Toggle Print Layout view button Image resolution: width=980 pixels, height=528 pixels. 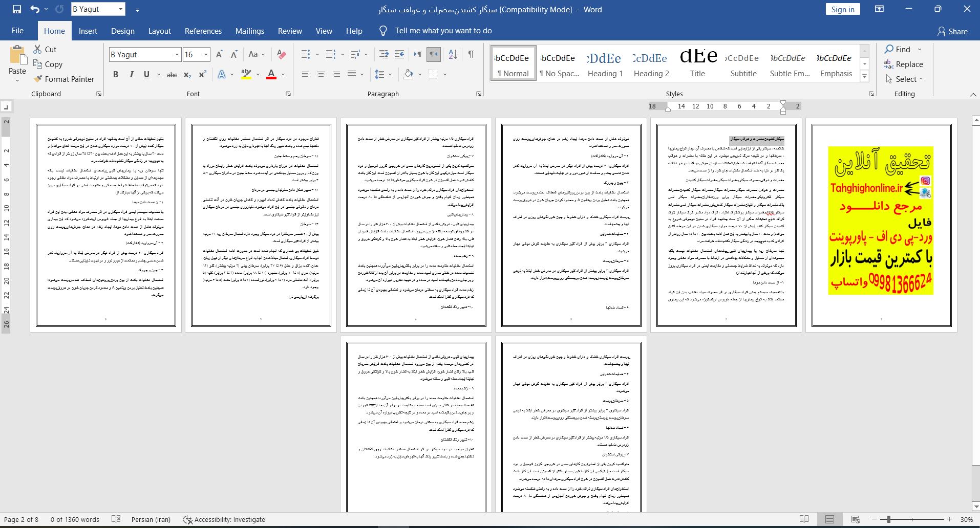click(829, 519)
